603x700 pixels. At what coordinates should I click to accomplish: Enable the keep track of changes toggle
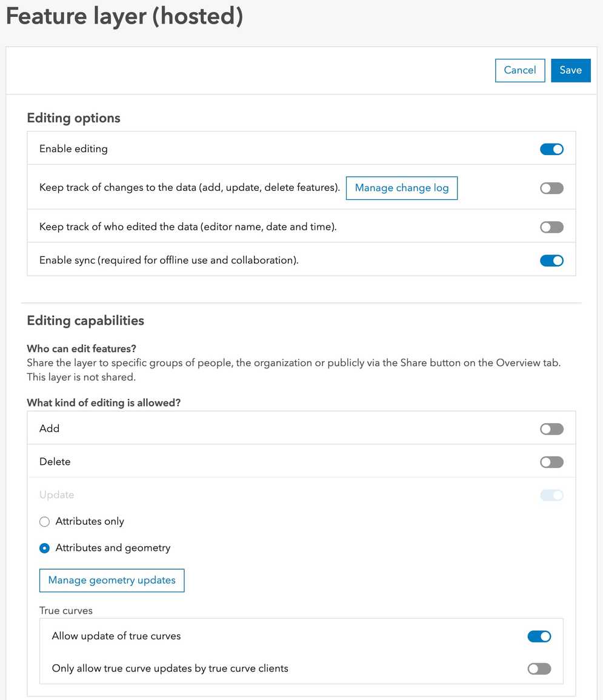[551, 188]
